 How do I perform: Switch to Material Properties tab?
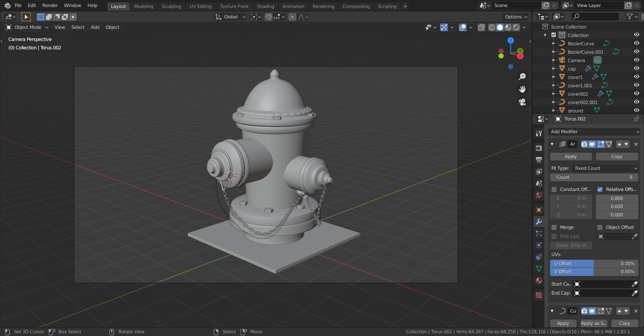pos(539,281)
